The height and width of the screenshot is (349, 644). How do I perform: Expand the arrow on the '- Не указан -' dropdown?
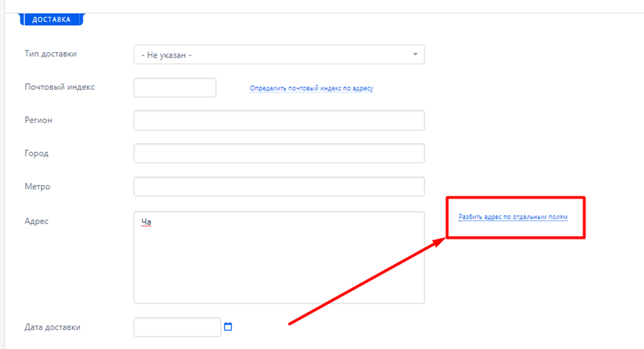pos(415,55)
